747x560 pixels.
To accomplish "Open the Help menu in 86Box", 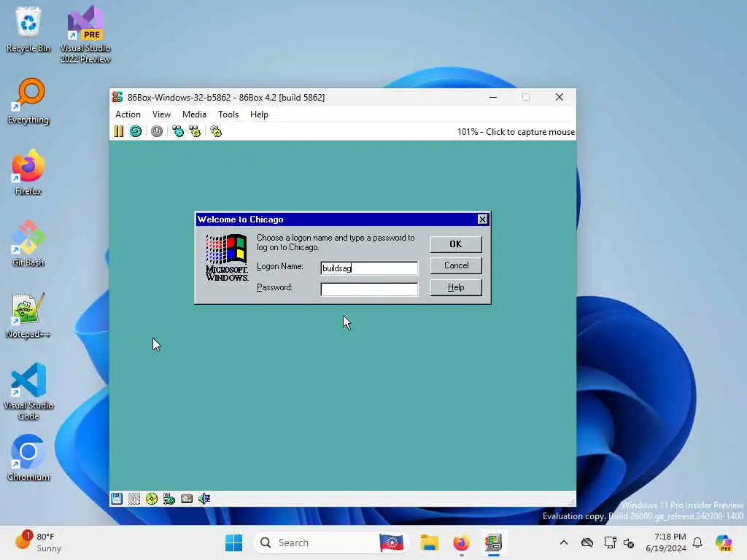I will click(259, 114).
